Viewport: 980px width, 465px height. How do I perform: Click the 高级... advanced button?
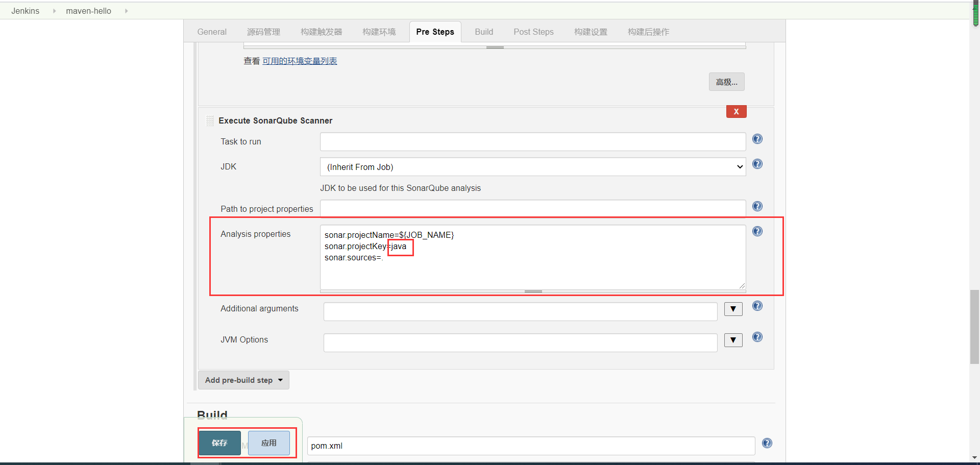tap(726, 82)
